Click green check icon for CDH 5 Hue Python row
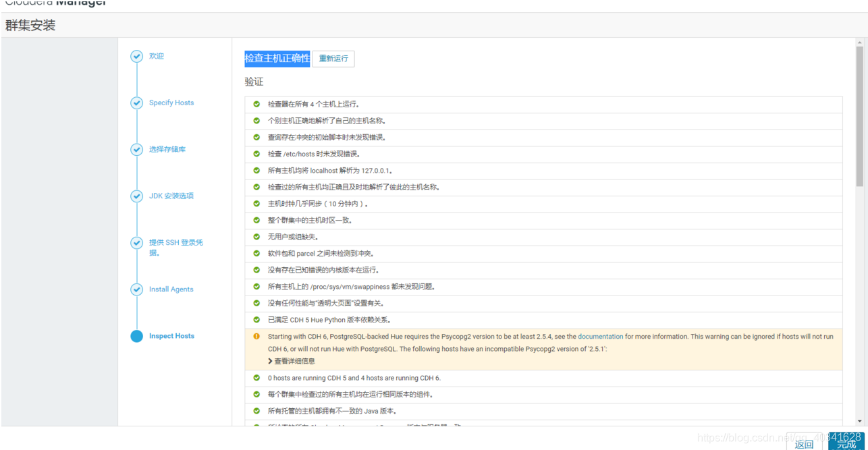The width and height of the screenshot is (868, 450). 256,320
